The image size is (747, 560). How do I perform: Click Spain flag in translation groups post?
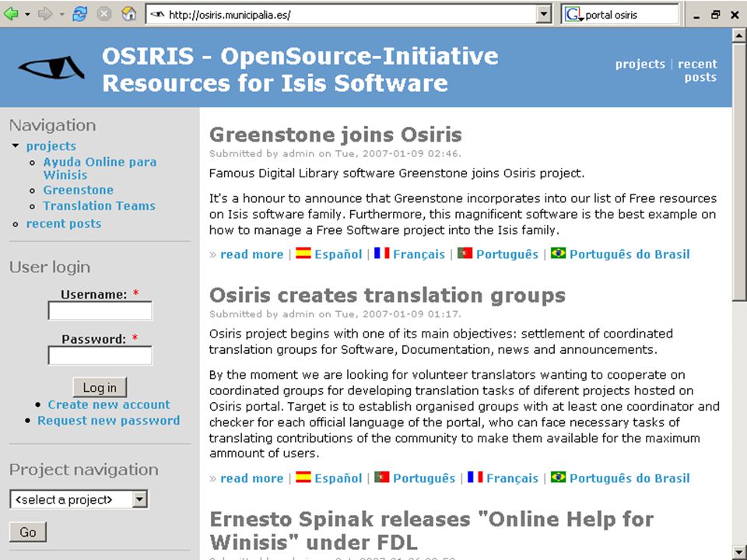tap(303, 477)
